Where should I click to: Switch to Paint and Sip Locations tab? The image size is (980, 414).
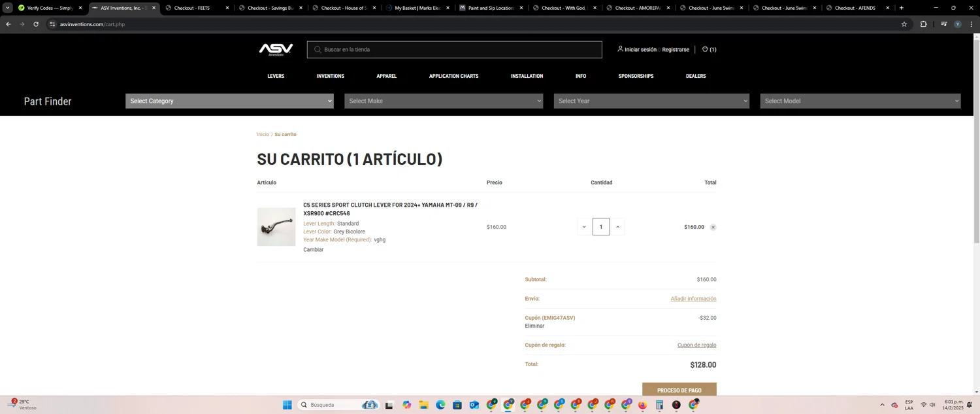pos(491,8)
